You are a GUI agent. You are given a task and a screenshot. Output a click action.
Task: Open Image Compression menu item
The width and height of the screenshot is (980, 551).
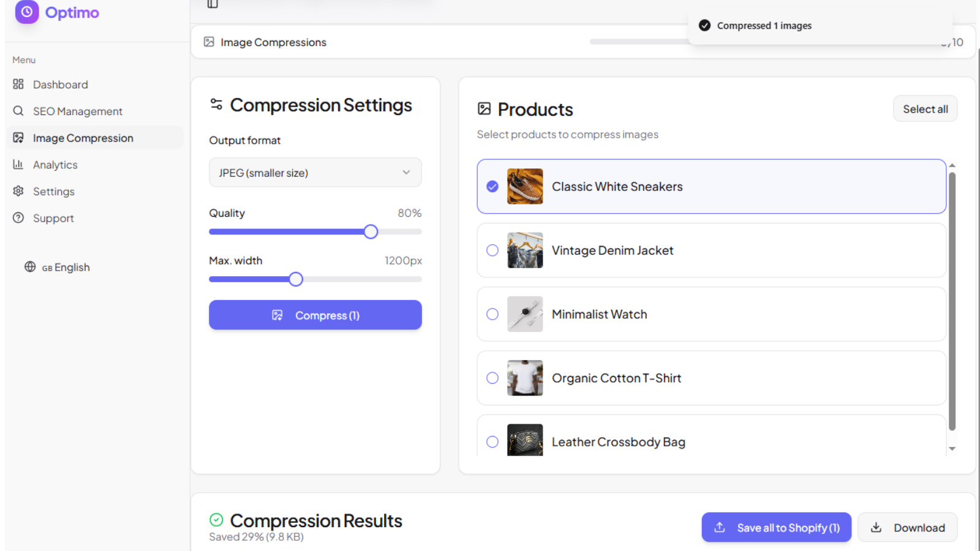83,138
